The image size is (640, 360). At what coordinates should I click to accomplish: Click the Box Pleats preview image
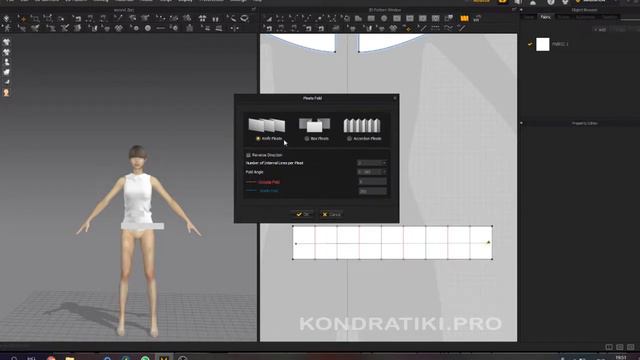click(314, 125)
